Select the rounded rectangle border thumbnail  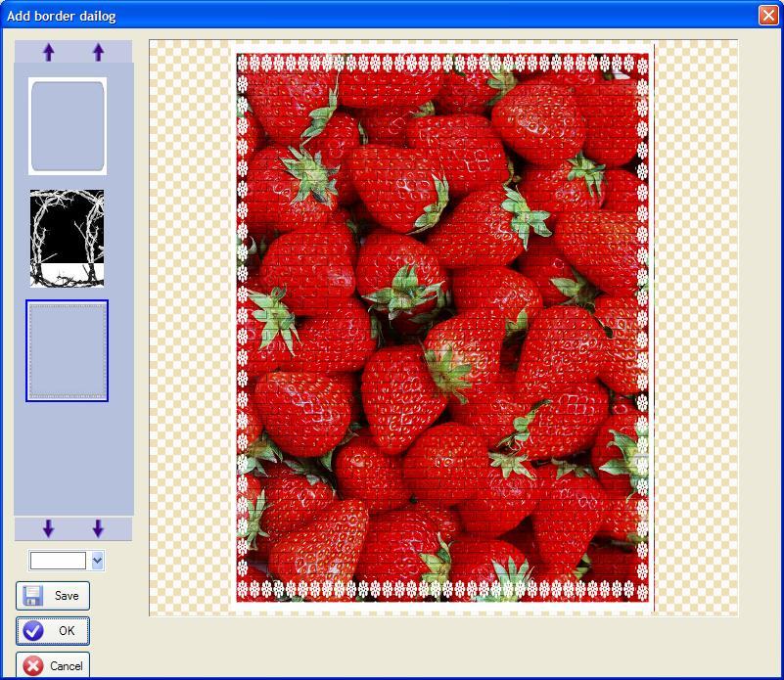[67, 125]
